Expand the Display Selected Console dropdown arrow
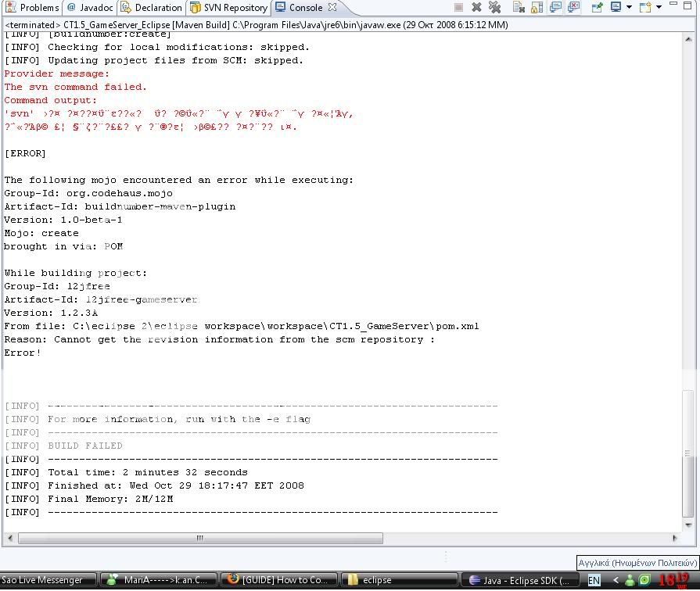 [x=629, y=8]
